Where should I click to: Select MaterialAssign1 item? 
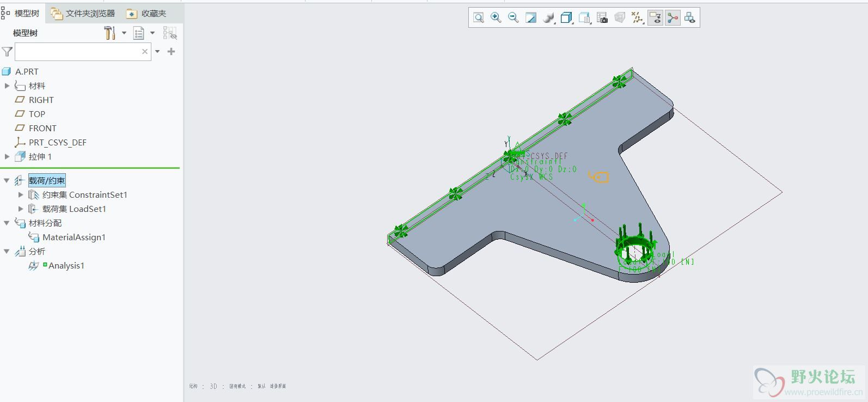click(x=74, y=237)
